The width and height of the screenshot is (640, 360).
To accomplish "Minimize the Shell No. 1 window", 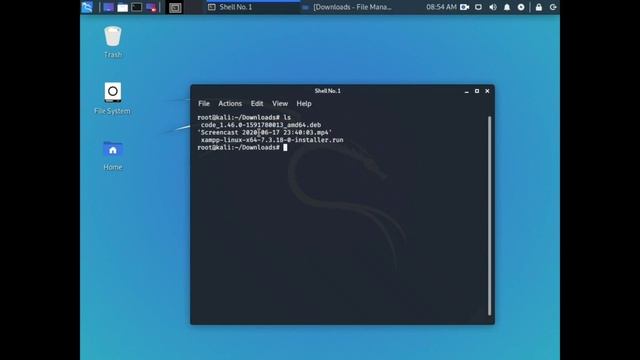I will click(467, 91).
